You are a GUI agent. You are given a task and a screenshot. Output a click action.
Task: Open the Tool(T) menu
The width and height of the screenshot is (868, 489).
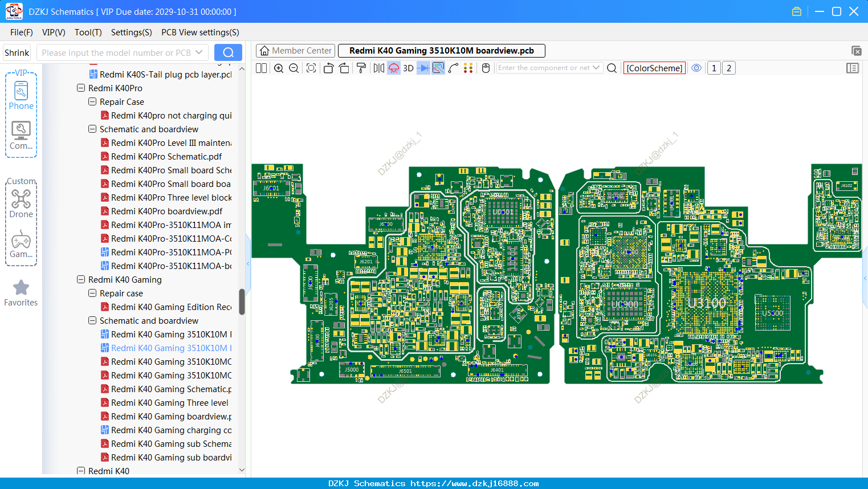pos(88,32)
